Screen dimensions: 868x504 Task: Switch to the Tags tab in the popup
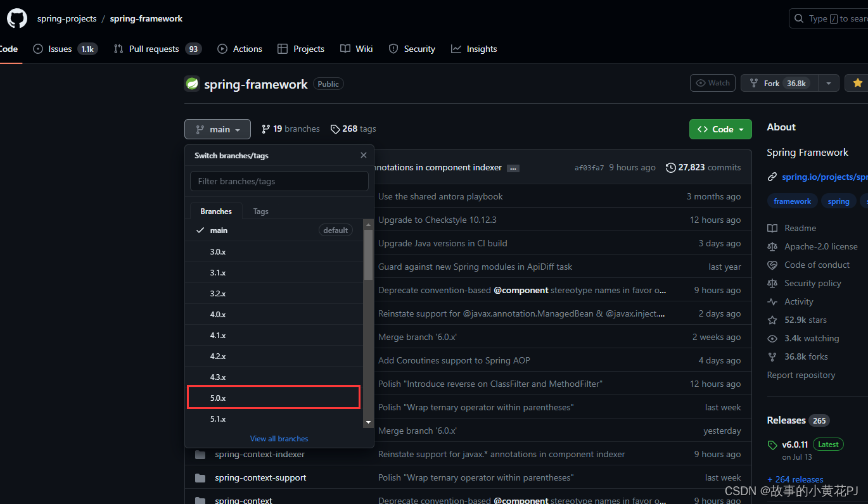261,211
